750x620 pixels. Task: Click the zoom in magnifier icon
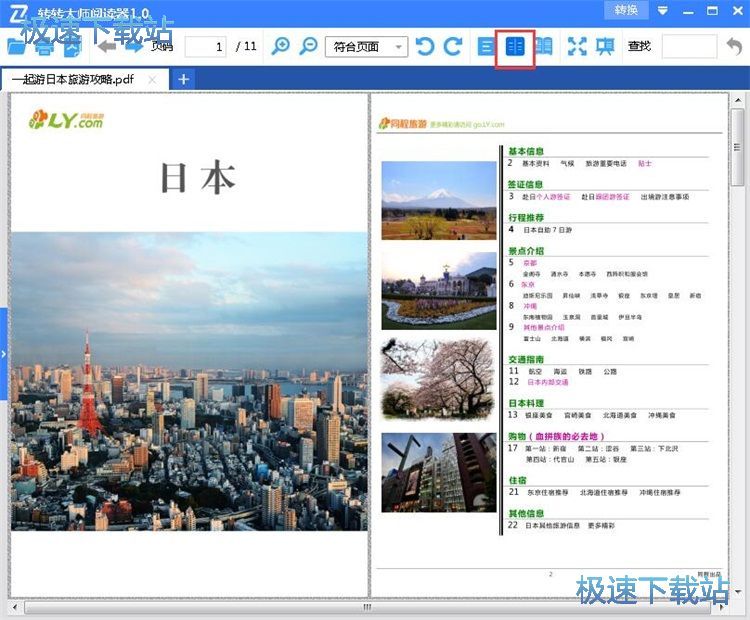point(281,46)
